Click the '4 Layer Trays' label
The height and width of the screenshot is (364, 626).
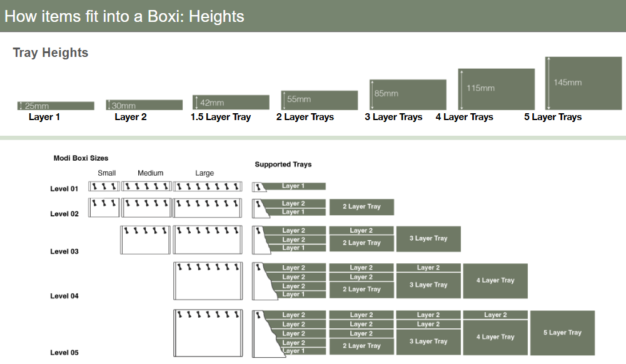(464, 117)
